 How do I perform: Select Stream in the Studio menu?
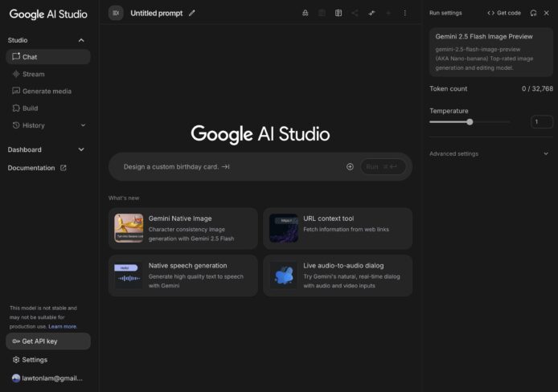click(x=33, y=74)
